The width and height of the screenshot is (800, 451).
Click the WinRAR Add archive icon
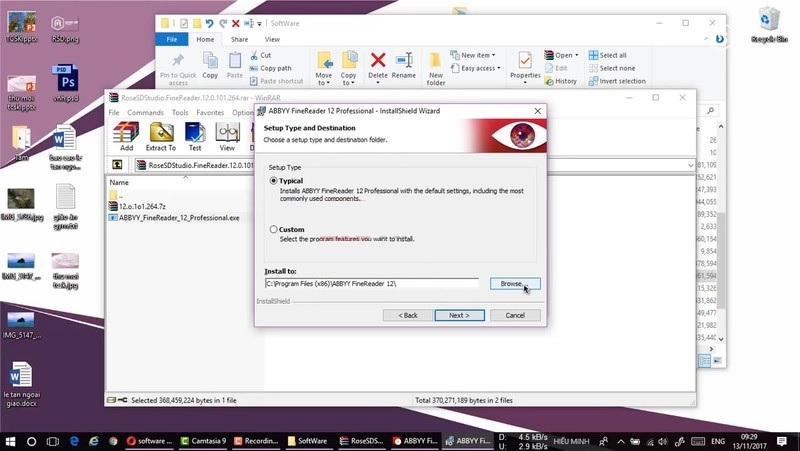click(x=126, y=134)
